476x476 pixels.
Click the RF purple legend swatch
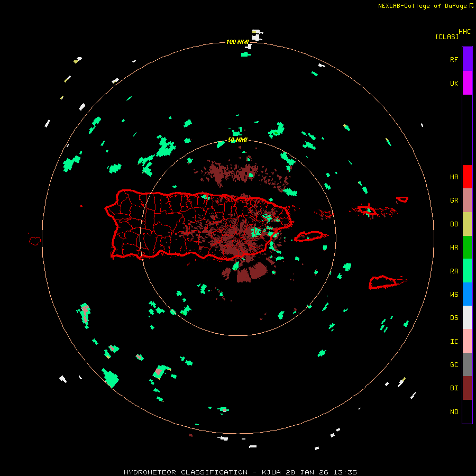467,59
